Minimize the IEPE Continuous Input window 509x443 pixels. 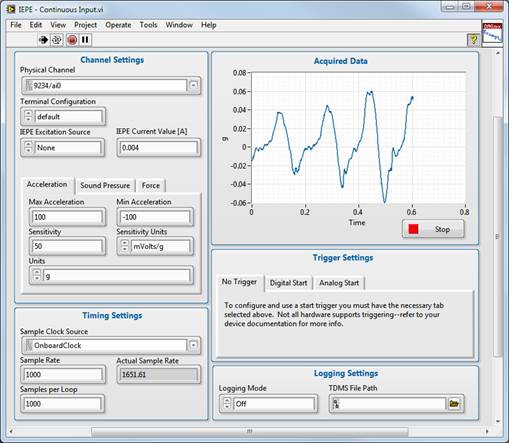450,6
